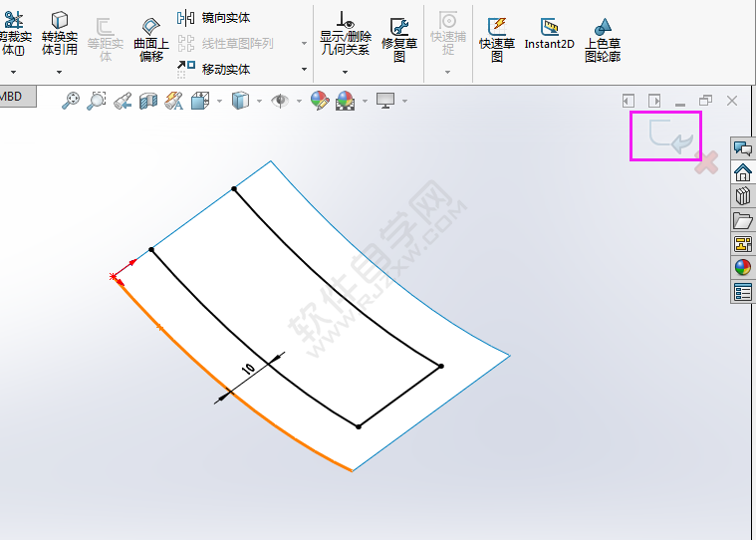Confirm and exit sketch corner icon
This screenshot has width=756, height=540.
pyautogui.click(x=670, y=135)
